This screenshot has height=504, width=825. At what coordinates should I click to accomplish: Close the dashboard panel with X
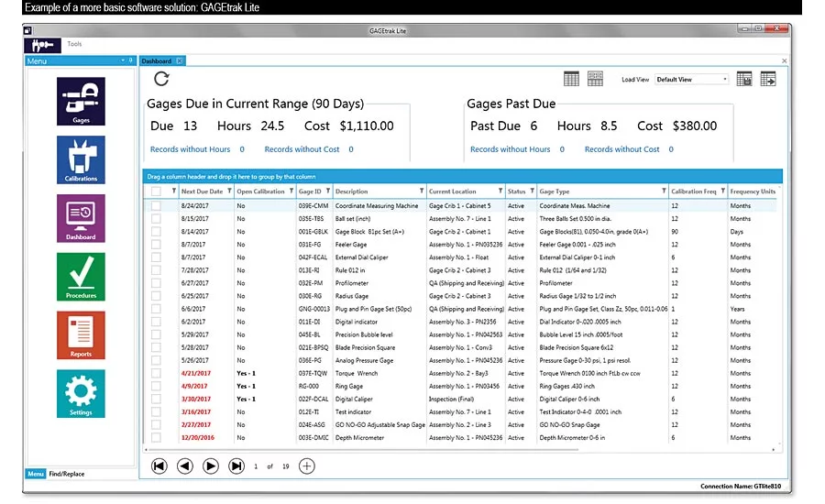tap(785, 61)
